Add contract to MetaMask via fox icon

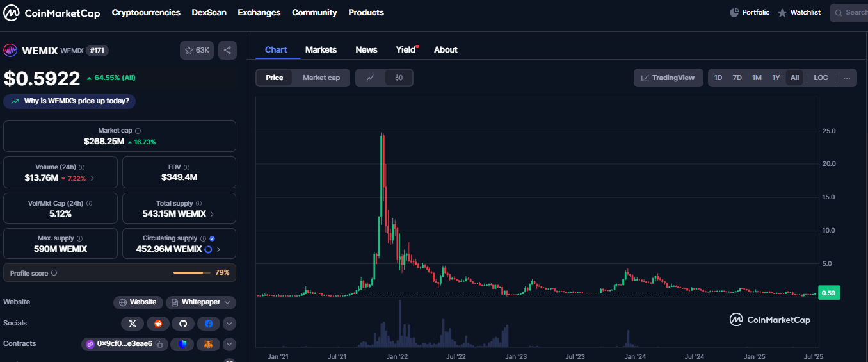(209, 344)
